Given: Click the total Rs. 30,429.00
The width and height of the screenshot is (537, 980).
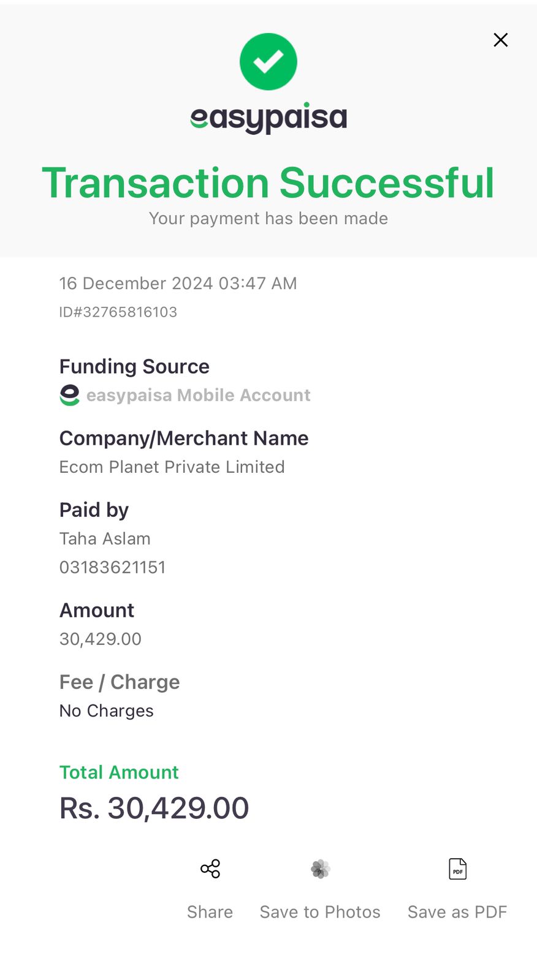Looking at the screenshot, I should (x=154, y=808).
